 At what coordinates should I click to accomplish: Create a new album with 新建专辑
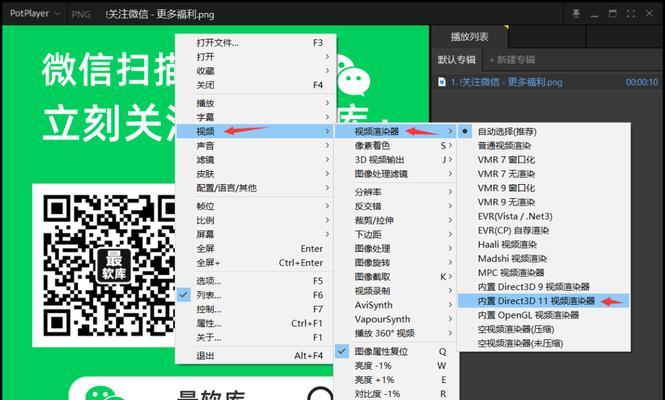pos(512,60)
